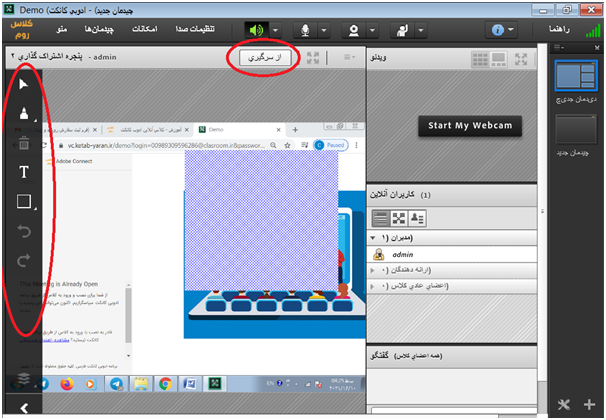Open the webcam options dropdown arrow
Screen dimensions: 606x420
372,30
